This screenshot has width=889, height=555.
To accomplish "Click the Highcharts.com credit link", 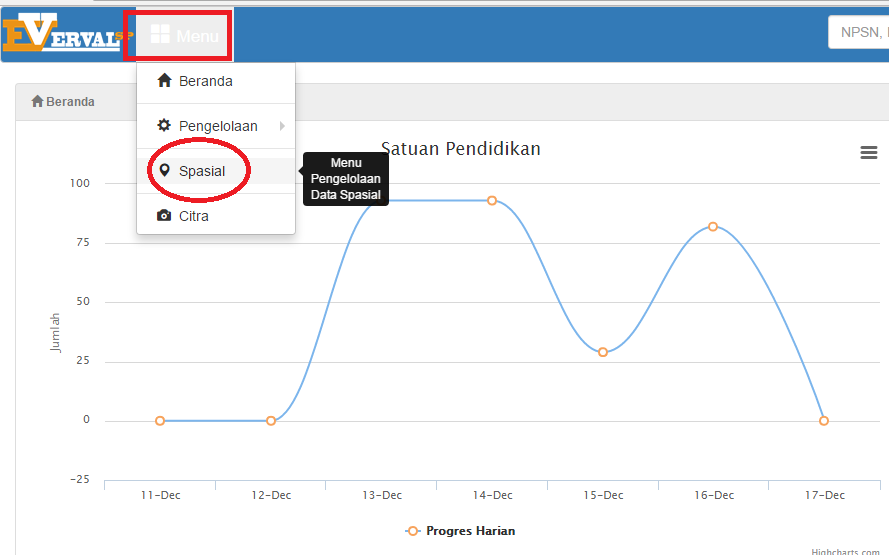I will click(x=845, y=551).
